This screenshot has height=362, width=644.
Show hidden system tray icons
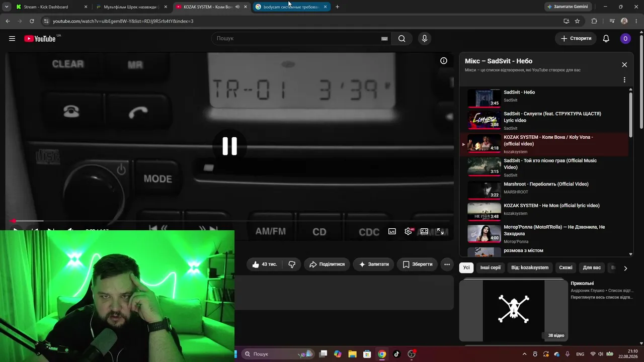[x=524, y=354]
